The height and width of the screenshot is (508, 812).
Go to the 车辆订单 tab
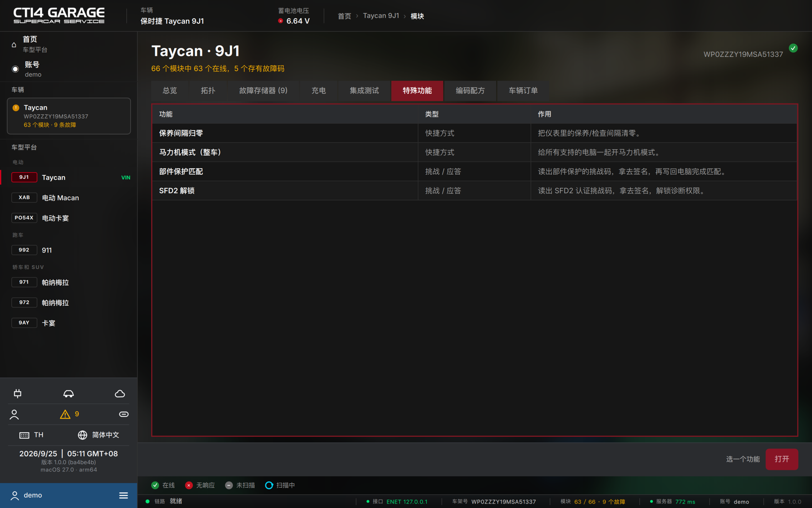[523, 90]
